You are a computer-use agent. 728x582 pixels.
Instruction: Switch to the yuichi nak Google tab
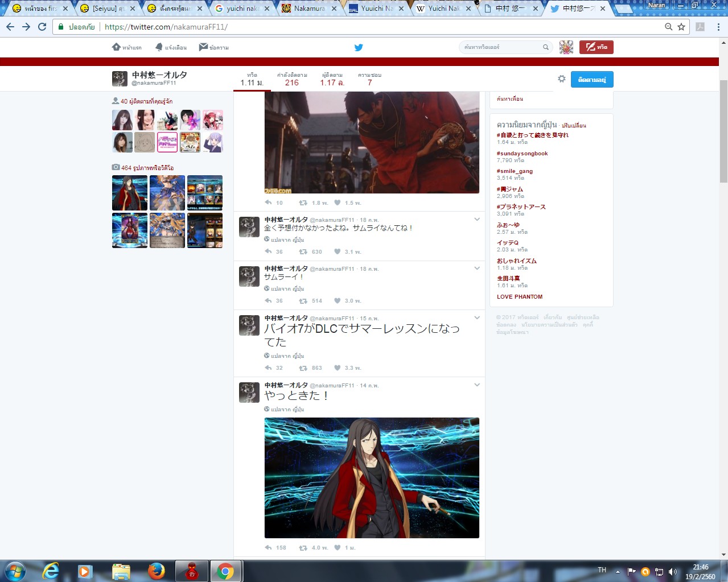(244, 9)
